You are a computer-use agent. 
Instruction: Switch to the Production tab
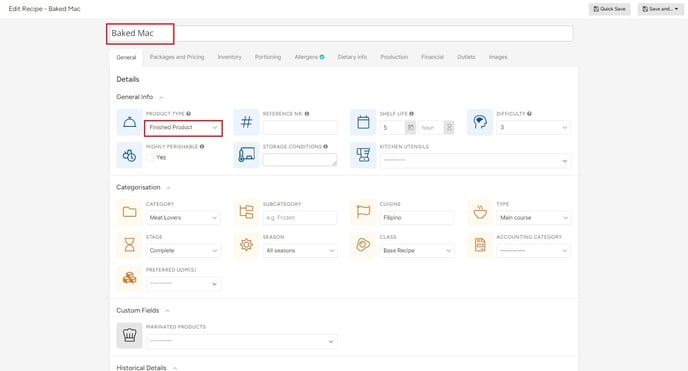click(394, 57)
